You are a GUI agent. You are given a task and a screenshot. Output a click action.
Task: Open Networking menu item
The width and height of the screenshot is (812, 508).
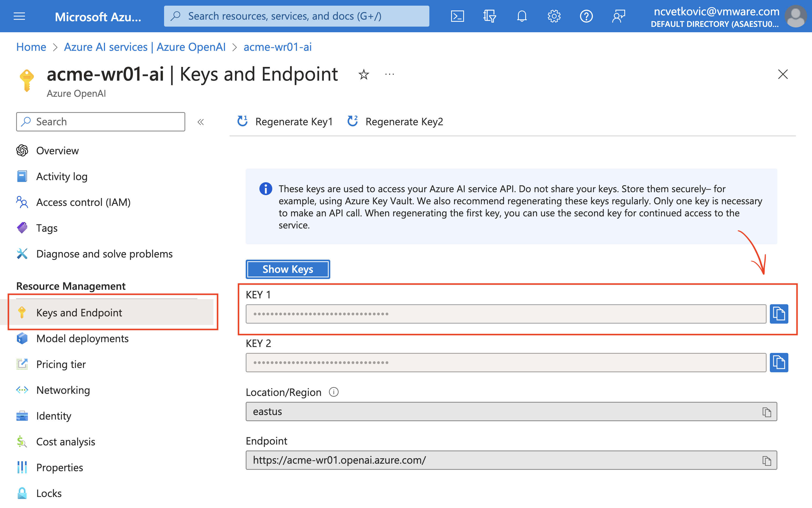coord(63,390)
